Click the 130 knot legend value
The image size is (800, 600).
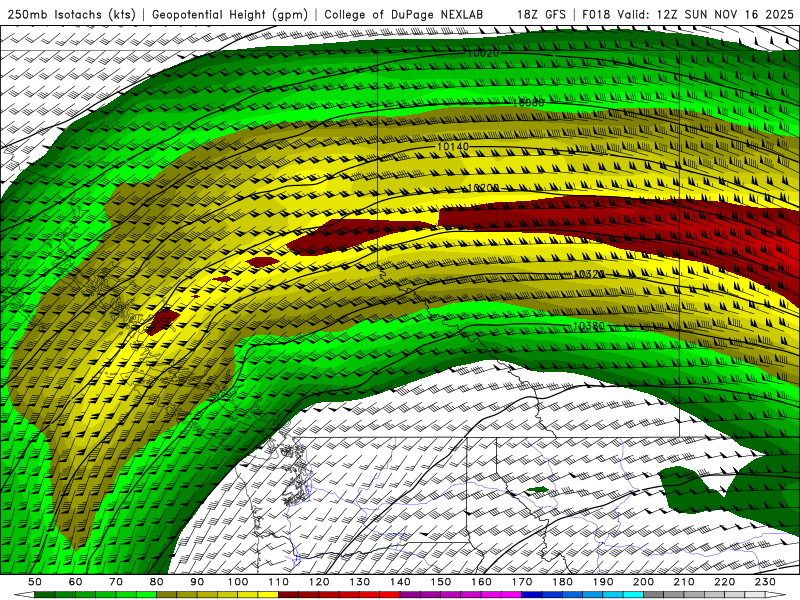point(360,582)
